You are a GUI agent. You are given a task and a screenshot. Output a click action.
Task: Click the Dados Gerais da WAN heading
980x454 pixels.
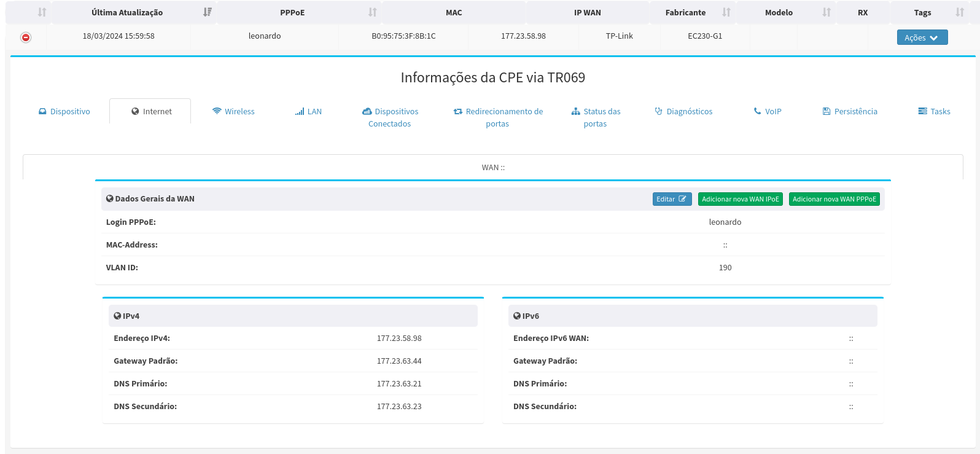(150, 198)
